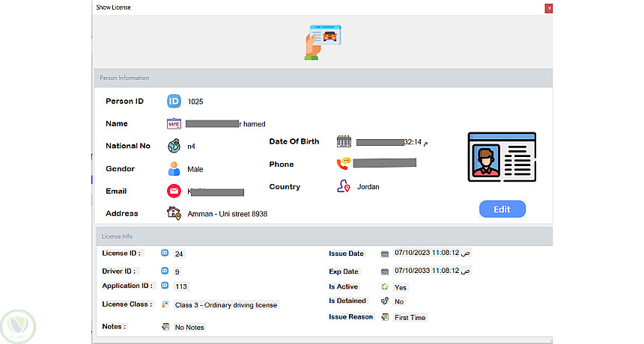Click the Driver ID blue icon
This screenshot has width=644, height=344.
pyautogui.click(x=165, y=271)
